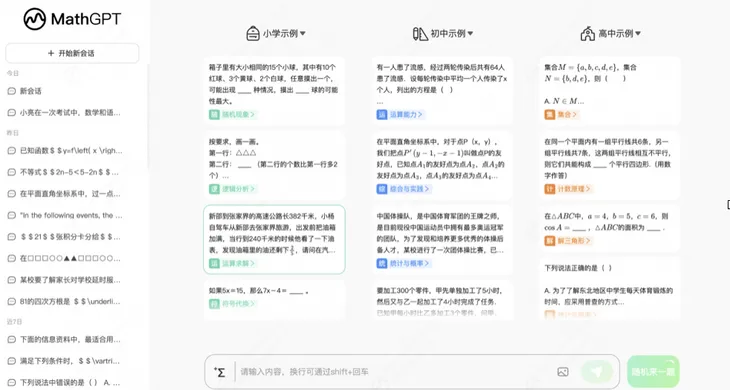This screenshot has width=730, height=390.
Task: Click the 运算能力 tag link
Action: coord(400,114)
